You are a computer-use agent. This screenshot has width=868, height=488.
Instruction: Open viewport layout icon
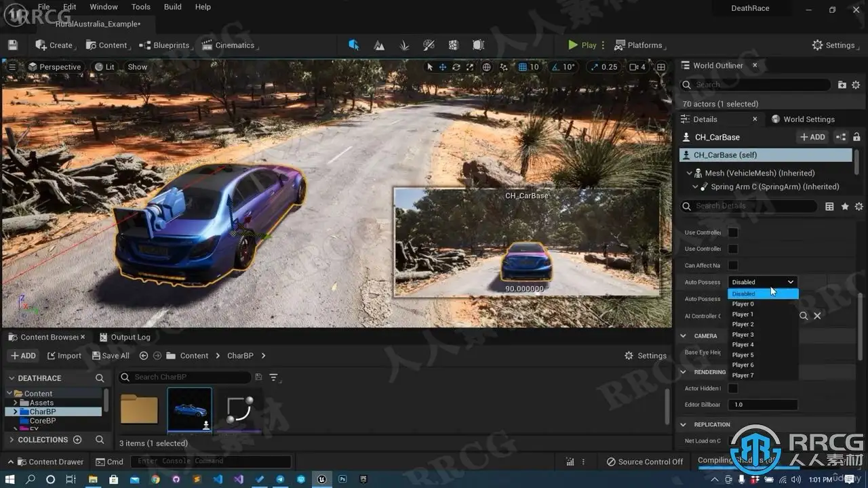click(x=661, y=67)
